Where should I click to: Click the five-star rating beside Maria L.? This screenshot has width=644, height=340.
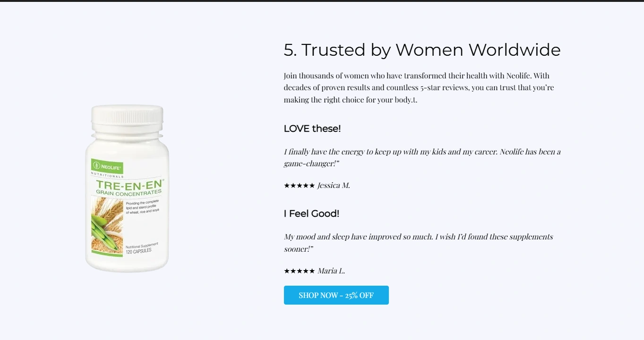(x=299, y=271)
